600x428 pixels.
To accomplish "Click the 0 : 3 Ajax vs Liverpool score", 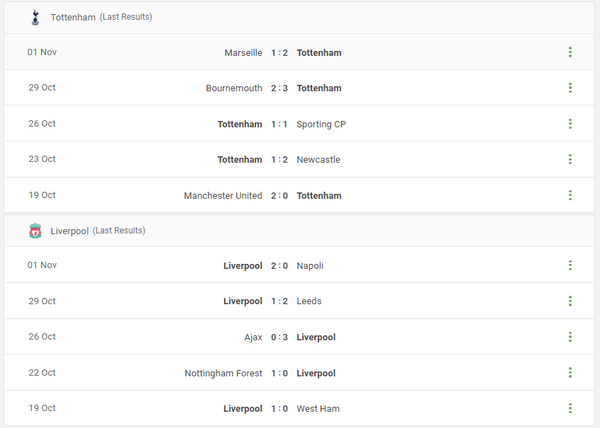I will click(280, 337).
